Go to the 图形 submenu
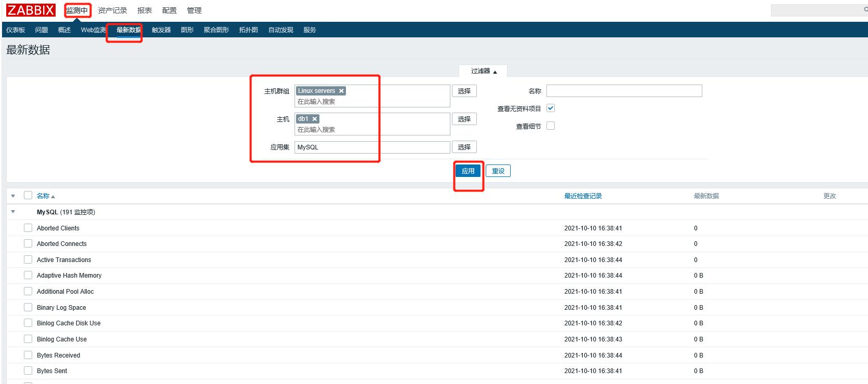The height and width of the screenshot is (384, 868). click(x=187, y=30)
